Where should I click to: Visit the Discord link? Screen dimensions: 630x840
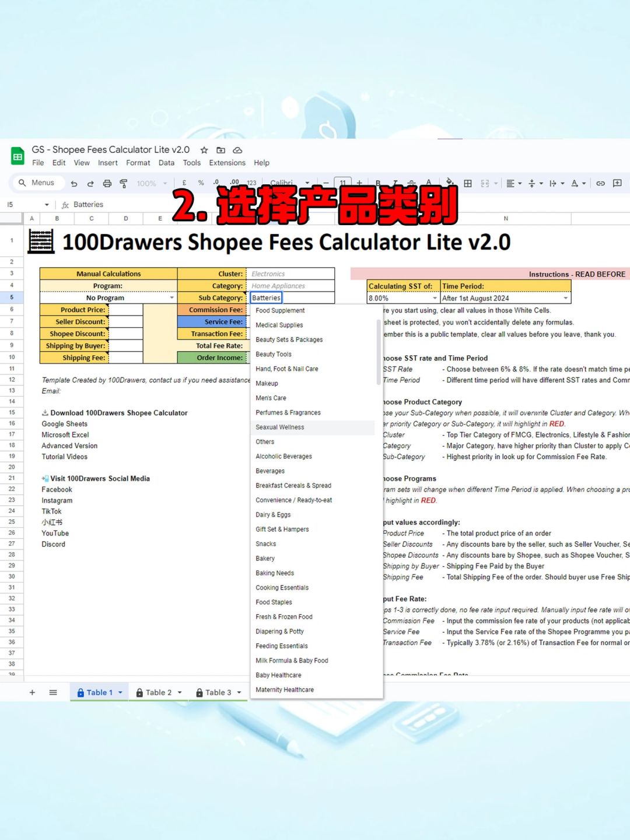[54, 544]
